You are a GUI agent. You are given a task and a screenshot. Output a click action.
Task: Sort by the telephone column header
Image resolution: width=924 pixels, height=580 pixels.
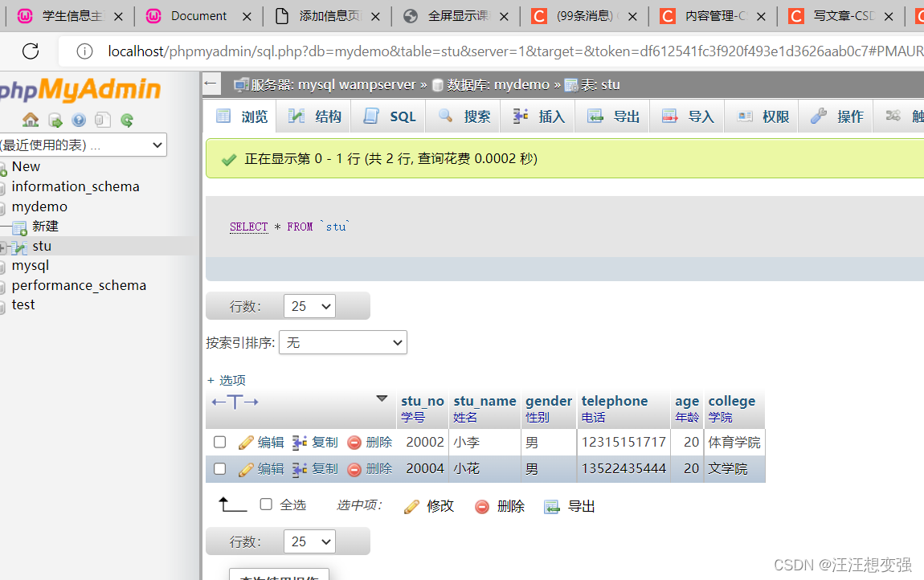point(614,401)
